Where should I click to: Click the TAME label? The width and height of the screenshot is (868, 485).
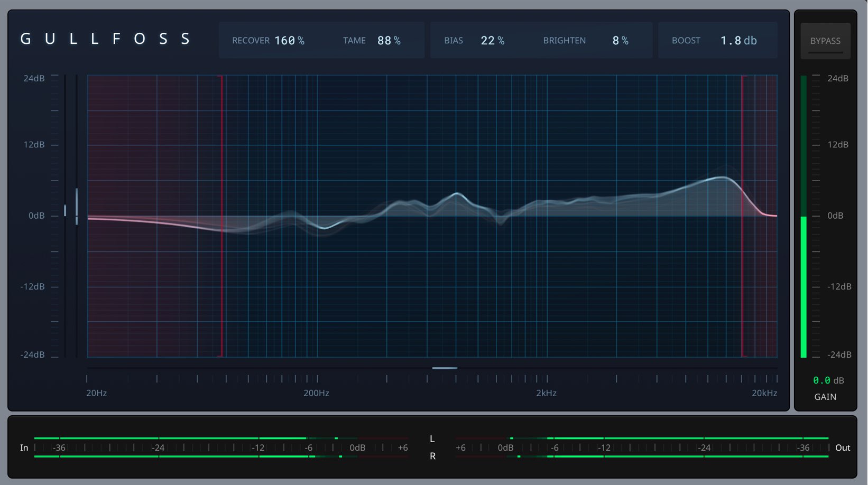click(x=354, y=41)
